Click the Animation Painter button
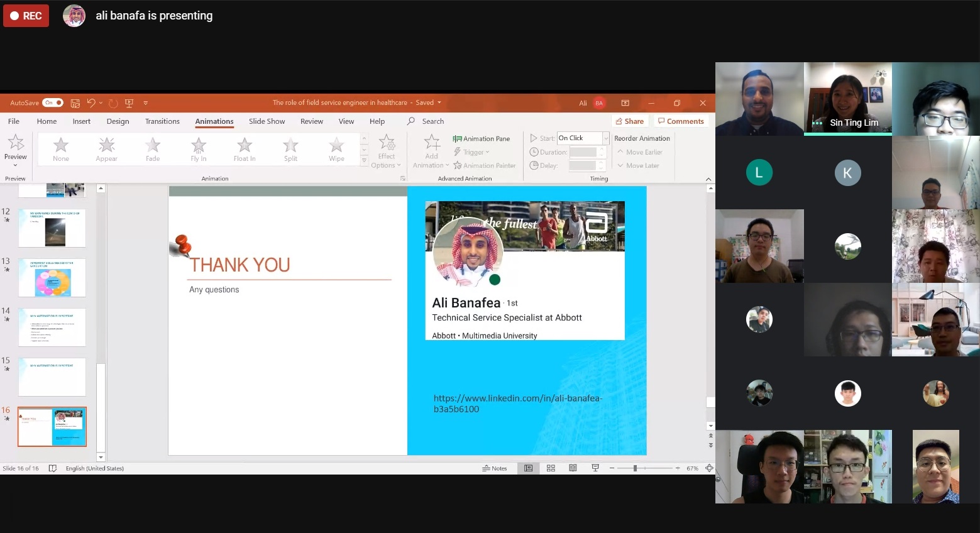980x533 pixels. coord(485,165)
